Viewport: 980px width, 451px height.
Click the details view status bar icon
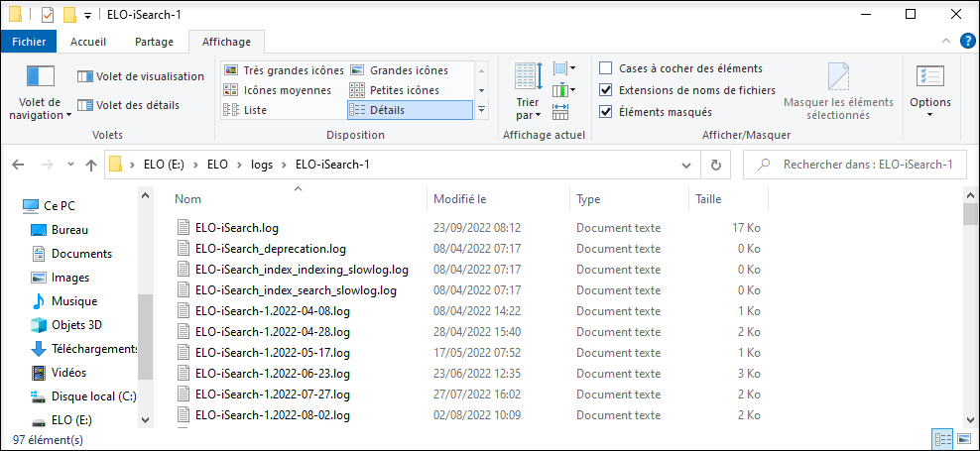pos(942,438)
